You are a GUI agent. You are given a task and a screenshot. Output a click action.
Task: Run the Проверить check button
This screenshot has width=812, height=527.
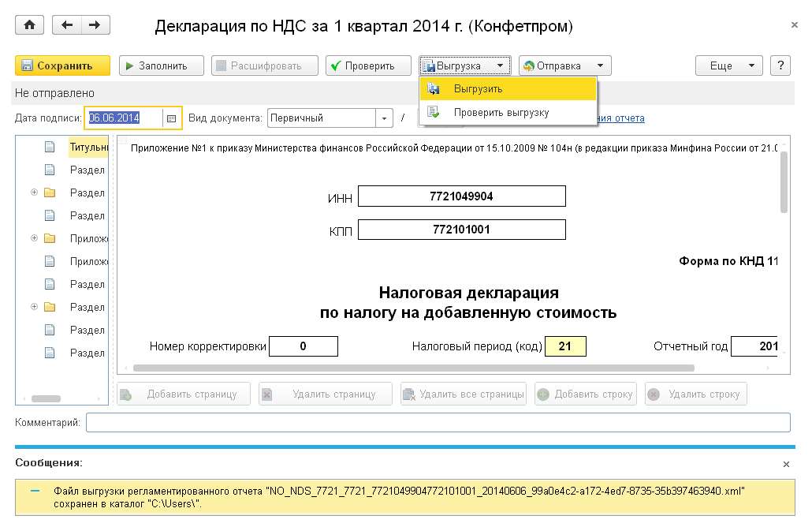368,66
